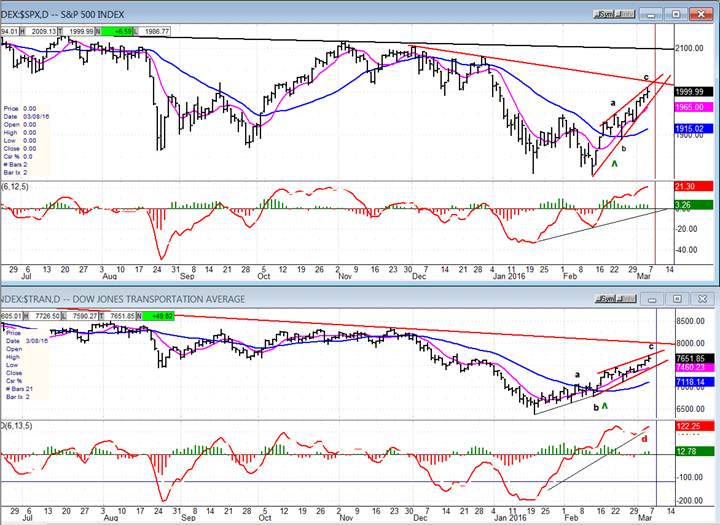Click the magenta 7460.23 moving average label
Image resolution: width=720 pixels, height=525 pixels.
[x=695, y=367]
